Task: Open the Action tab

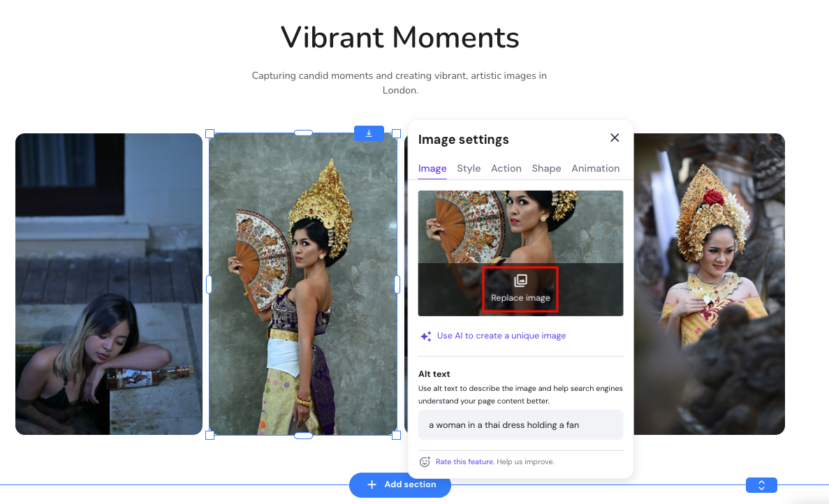Action: coord(506,168)
